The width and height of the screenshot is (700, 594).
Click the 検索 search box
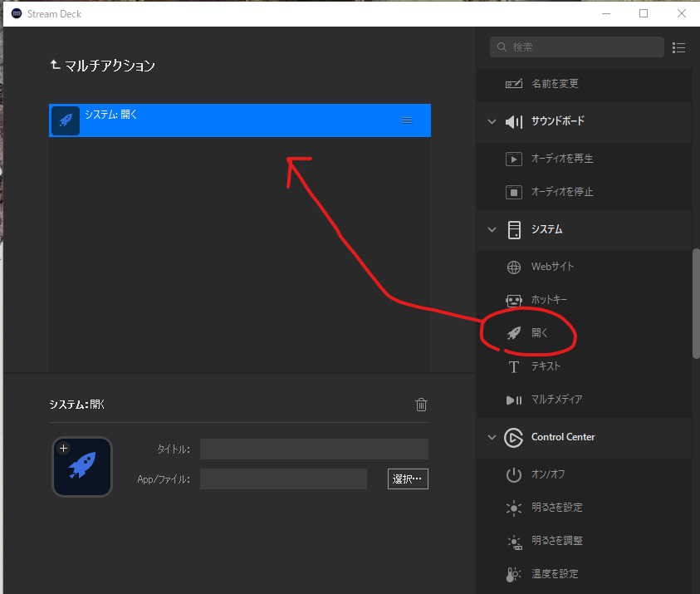(577, 47)
